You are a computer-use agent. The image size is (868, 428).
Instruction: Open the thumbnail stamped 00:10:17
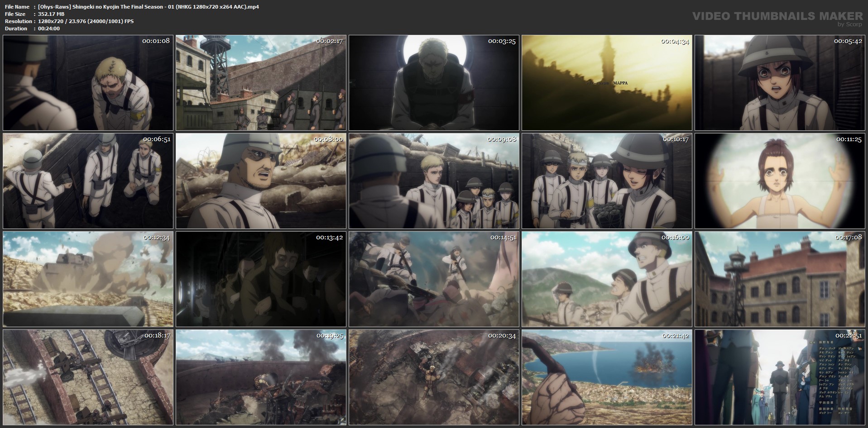coord(607,181)
